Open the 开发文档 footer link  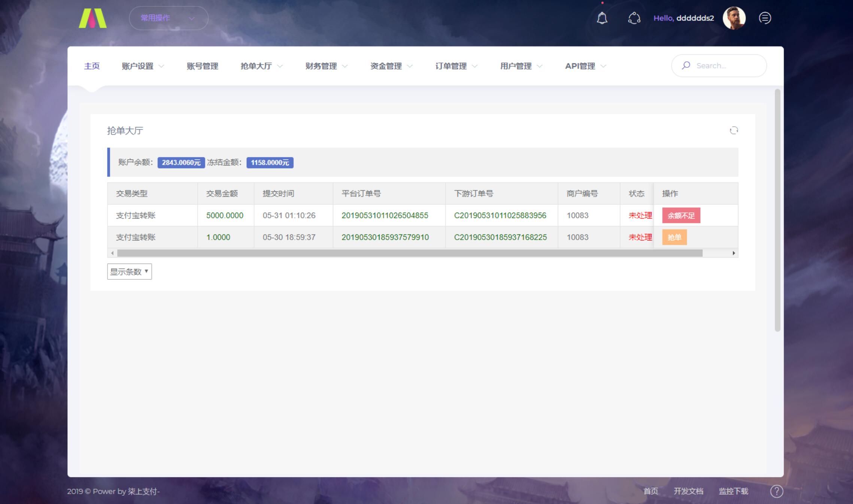[x=688, y=491]
